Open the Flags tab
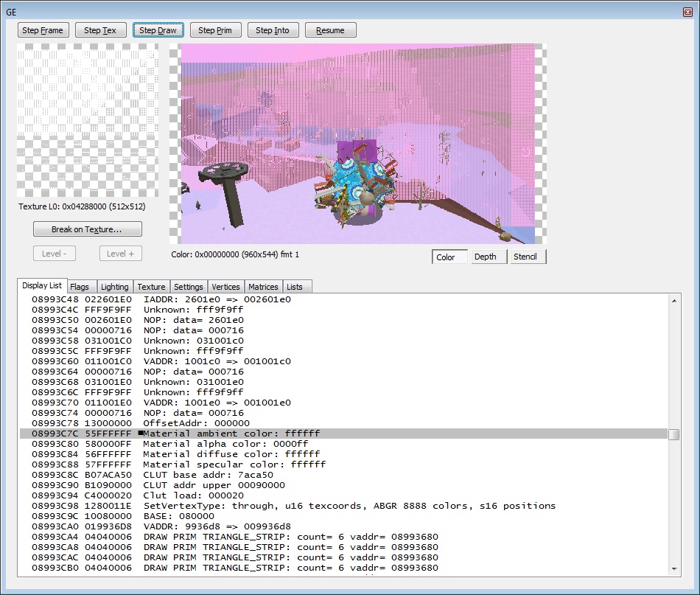The image size is (700, 595). tap(80, 287)
